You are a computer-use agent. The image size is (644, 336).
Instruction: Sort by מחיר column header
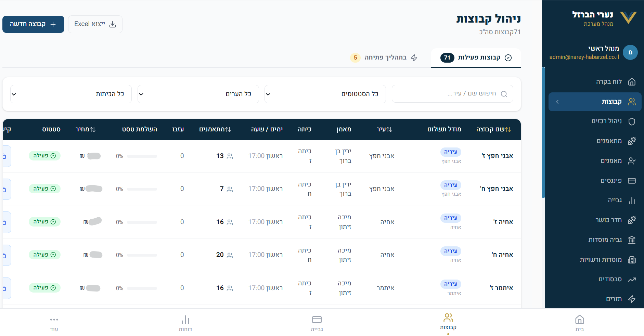(86, 129)
